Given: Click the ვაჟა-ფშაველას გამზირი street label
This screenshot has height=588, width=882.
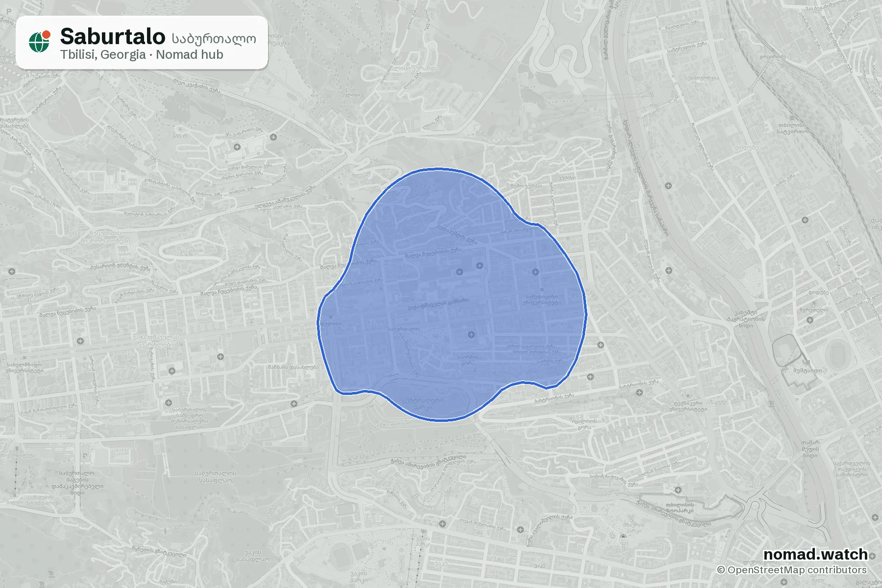Looking at the screenshot, I should [x=438, y=304].
